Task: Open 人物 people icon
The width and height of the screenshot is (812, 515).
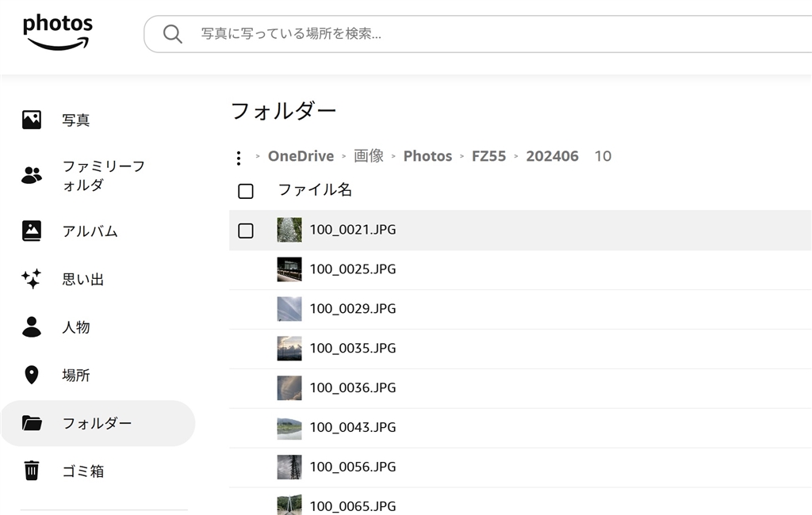Action: click(32, 326)
